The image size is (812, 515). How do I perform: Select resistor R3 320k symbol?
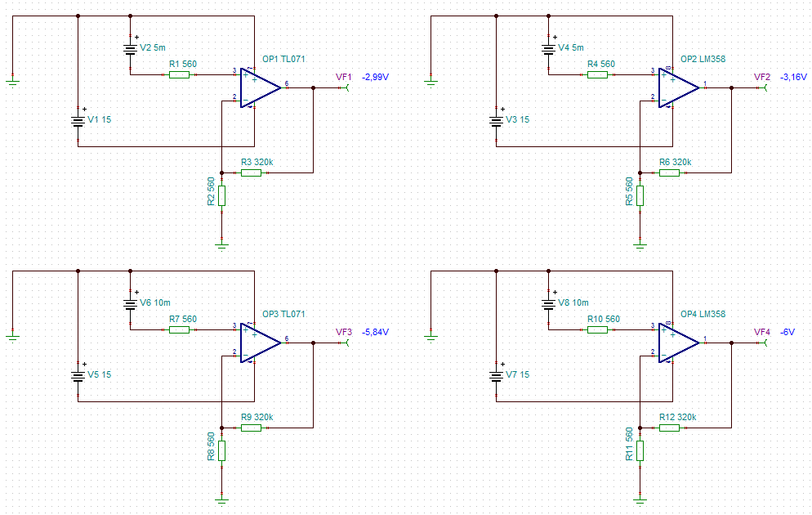pyautogui.click(x=251, y=172)
